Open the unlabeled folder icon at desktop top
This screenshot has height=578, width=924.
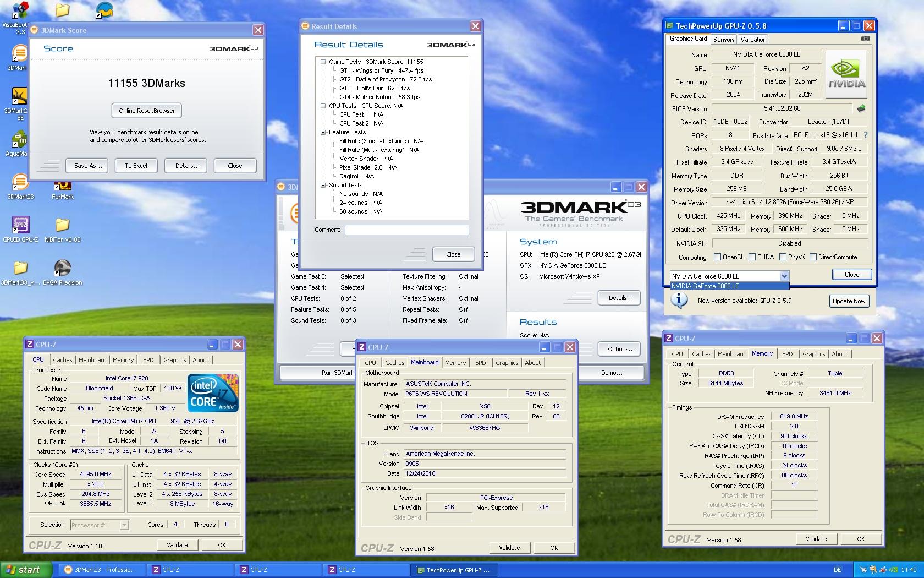tap(62, 10)
